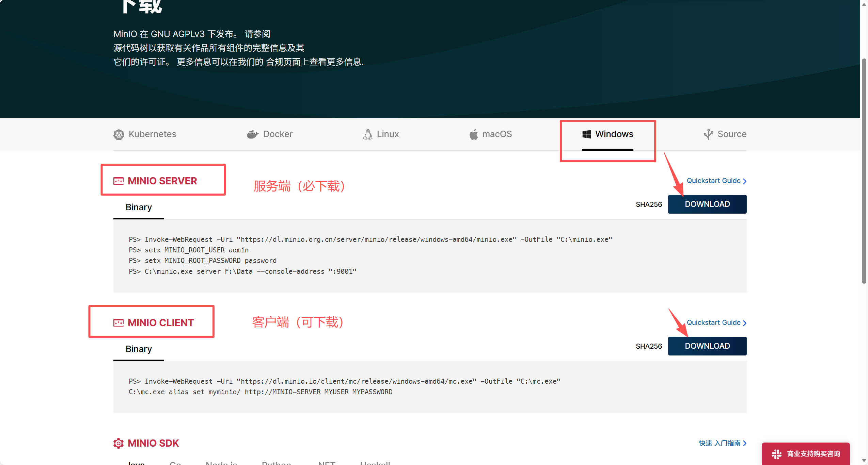Download the MinIO Server binary
868x465 pixels.
click(x=707, y=204)
